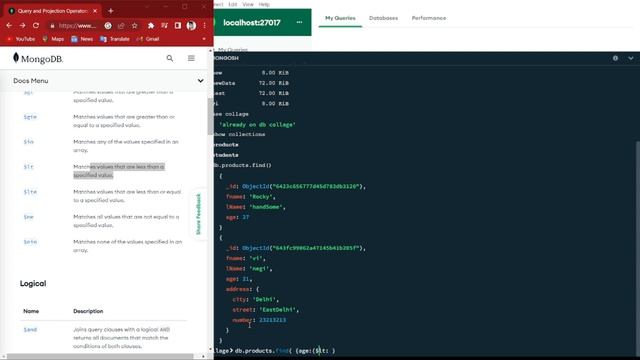The image size is (640, 360).
Task: Click the mongosh output vertical scrollbar
Action: pyautogui.click(x=638, y=249)
